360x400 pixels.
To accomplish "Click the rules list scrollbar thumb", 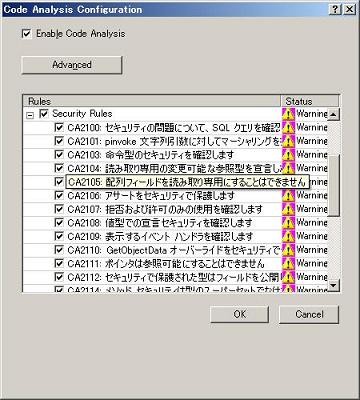I will 333,185.
